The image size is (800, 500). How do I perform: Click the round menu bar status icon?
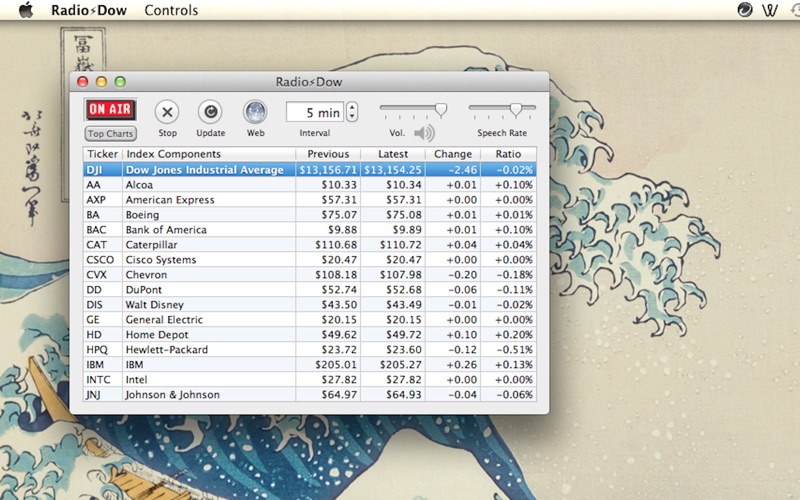pyautogui.click(x=744, y=10)
